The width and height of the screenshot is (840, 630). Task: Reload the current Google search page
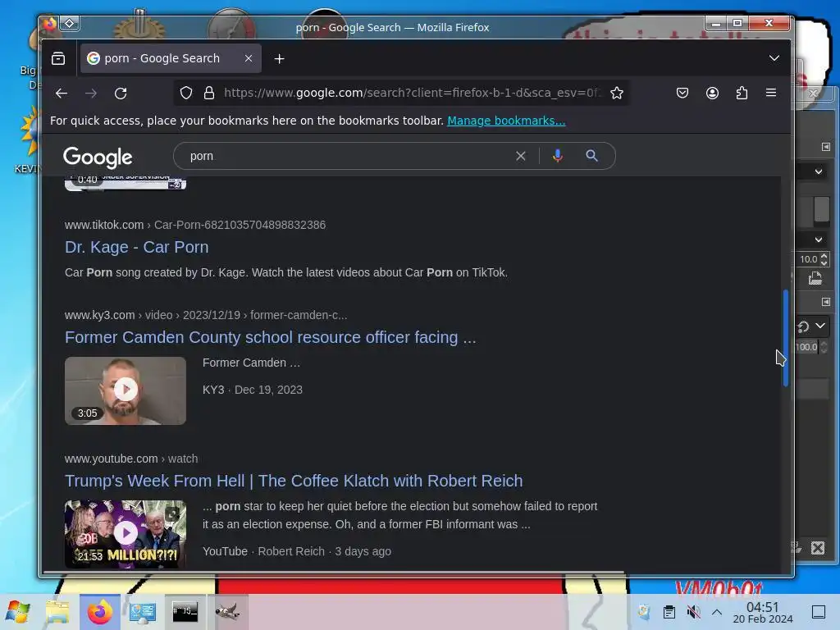(121, 94)
